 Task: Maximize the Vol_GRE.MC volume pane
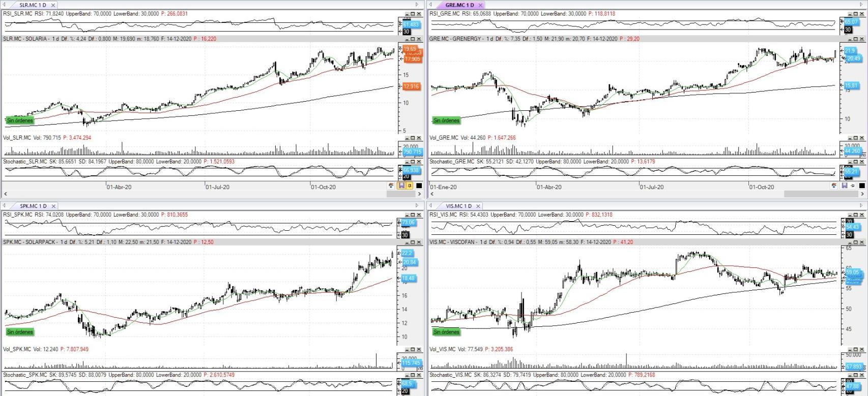[x=855, y=138]
